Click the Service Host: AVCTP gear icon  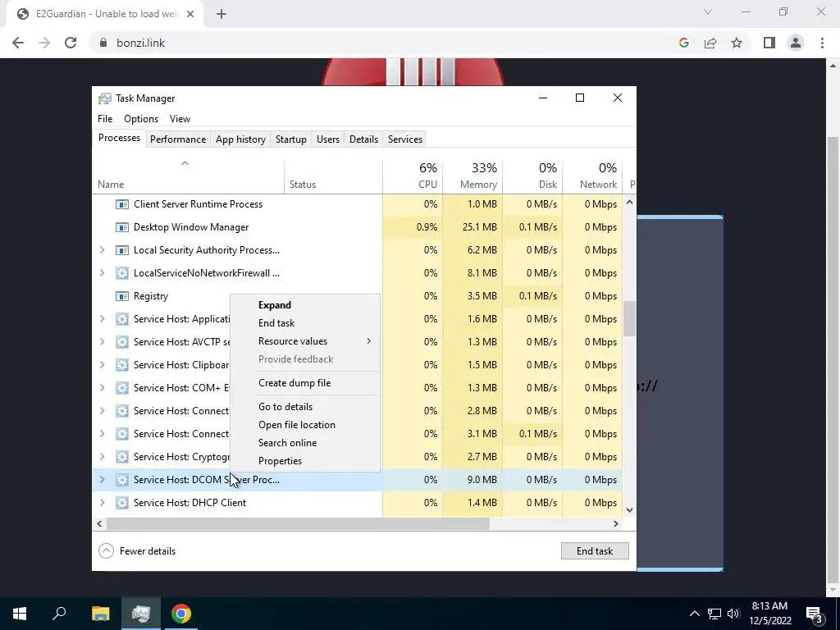(122, 342)
